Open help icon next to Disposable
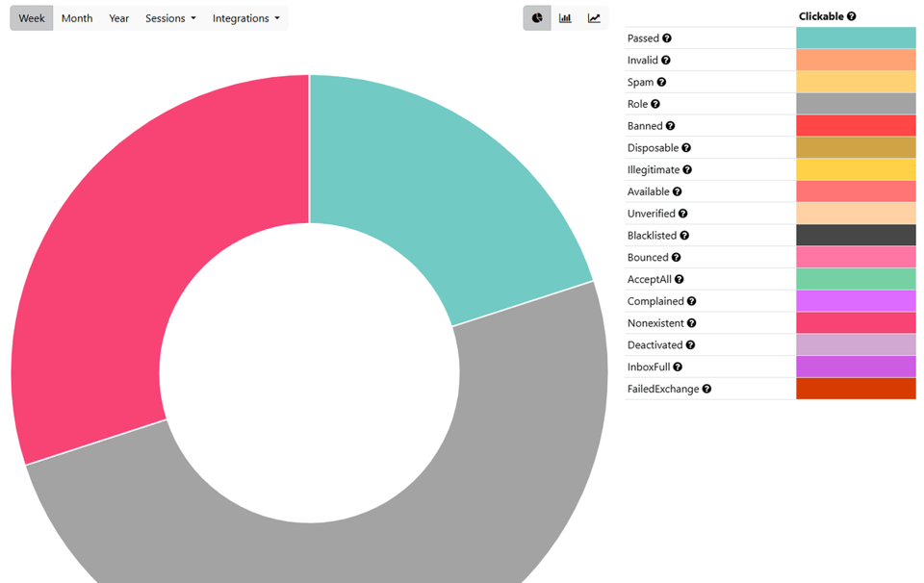924x583 pixels. [686, 148]
